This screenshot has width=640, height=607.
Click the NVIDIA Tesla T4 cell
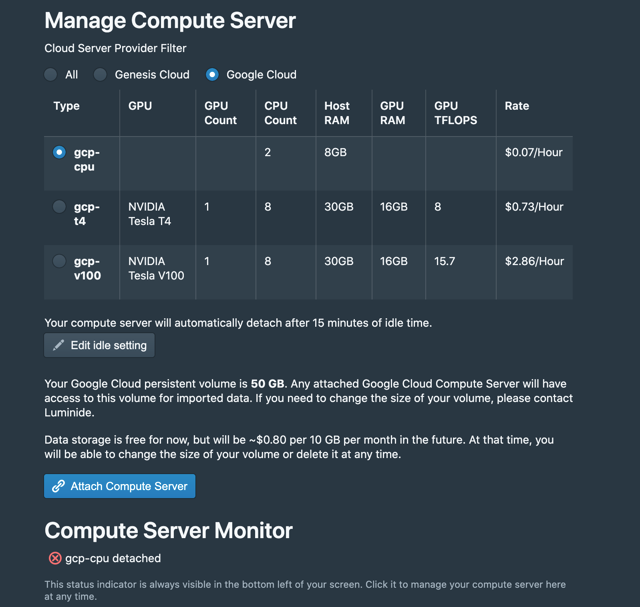(150, 214)
